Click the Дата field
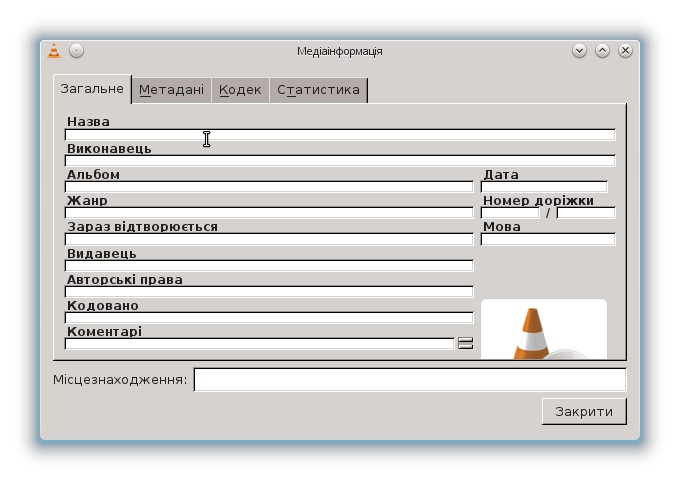 point(544,187)
